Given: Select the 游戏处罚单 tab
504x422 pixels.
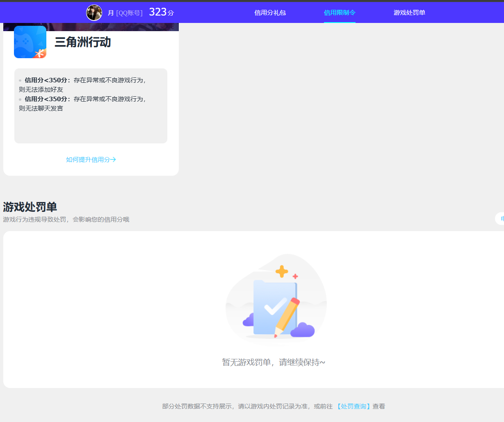Looking at the screenshot, I should point(409,13).
